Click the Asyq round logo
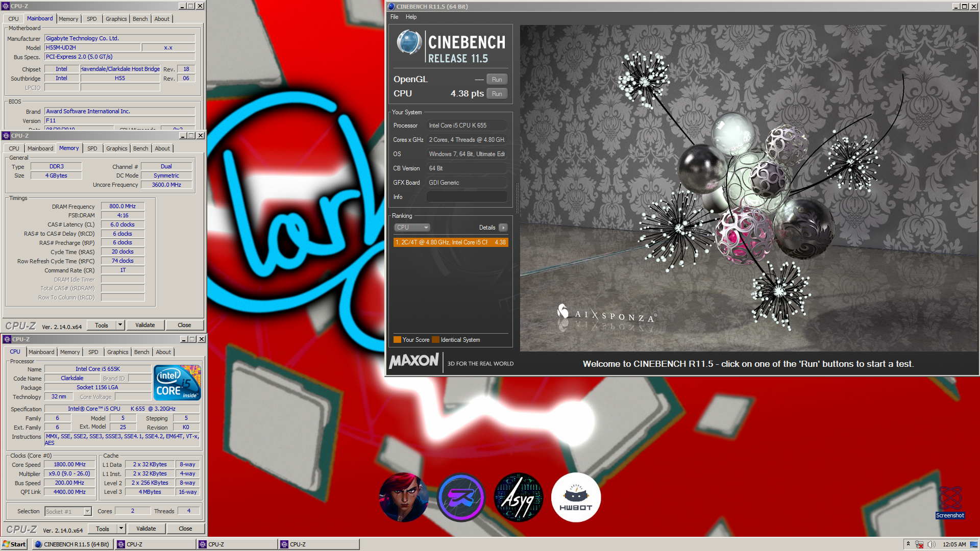Viewport: 980px width, 551px height. click(x=519, y=497)
